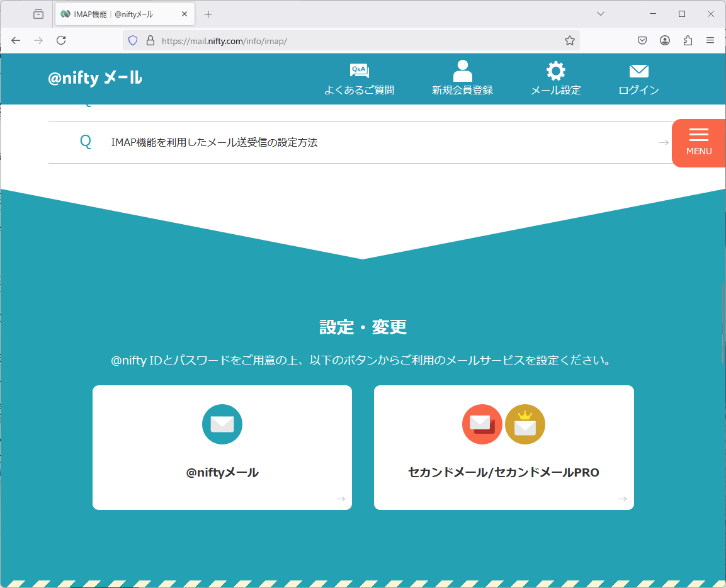Open the Firefox application menu
Image resolution: width=726 pixels, height=588 pixels.
coord(710,40)
